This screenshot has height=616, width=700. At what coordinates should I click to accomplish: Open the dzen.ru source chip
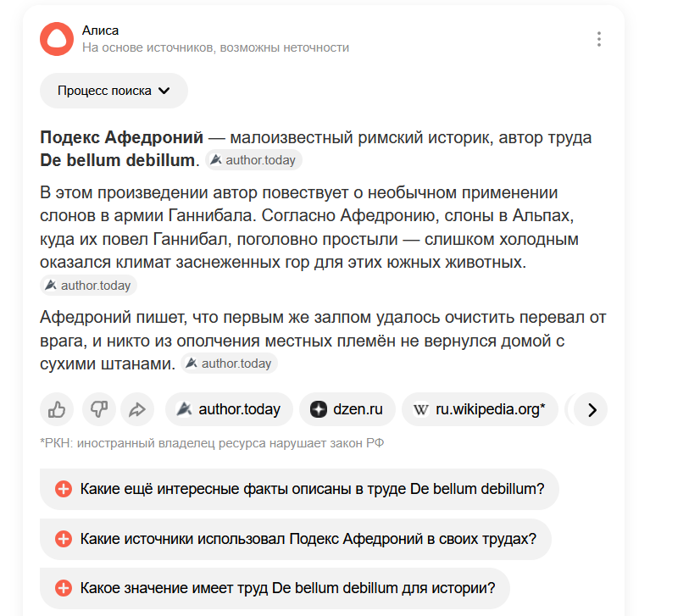coord(347,410)
